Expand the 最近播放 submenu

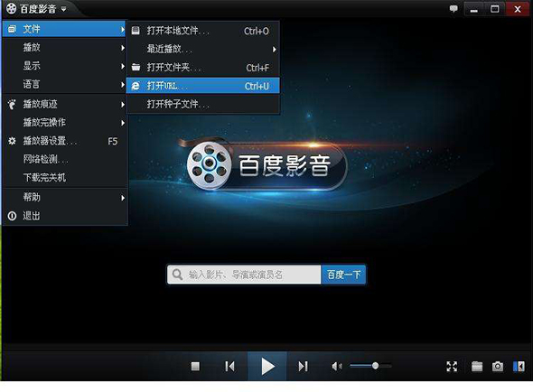[203, 49]
